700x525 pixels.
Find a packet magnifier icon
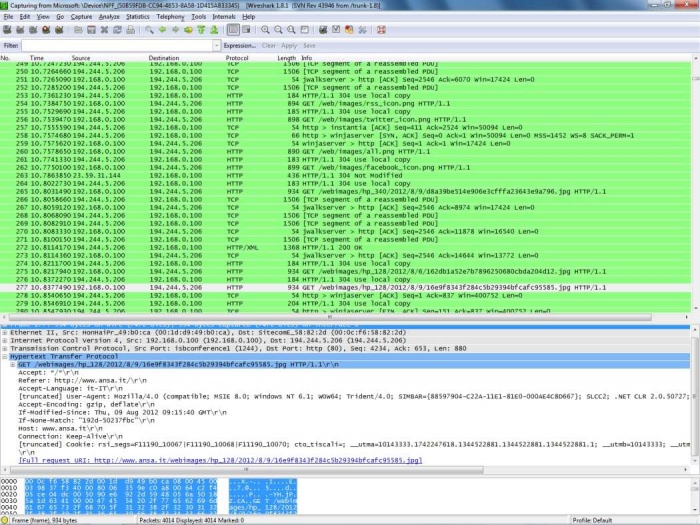(x=150, y=30)
